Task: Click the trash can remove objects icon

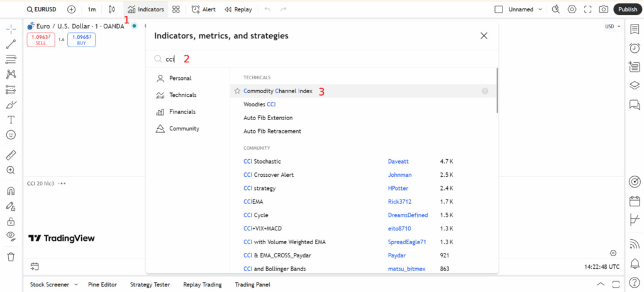Action: click(11, 257)
